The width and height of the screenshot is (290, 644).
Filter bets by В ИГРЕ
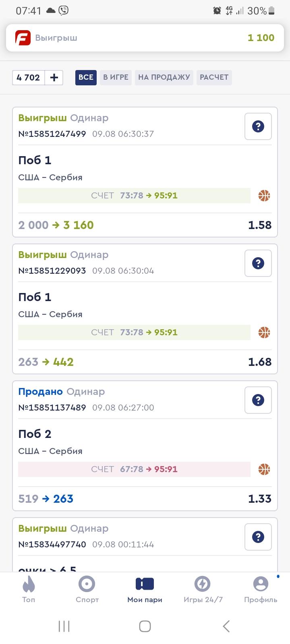116,77
